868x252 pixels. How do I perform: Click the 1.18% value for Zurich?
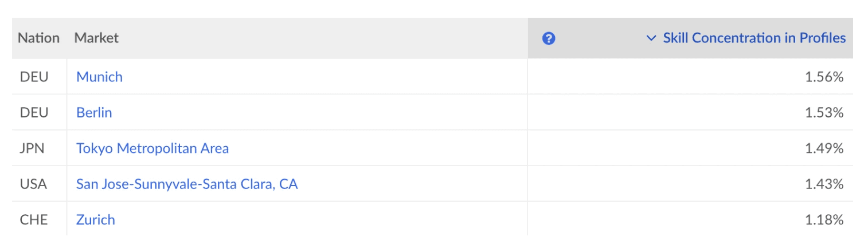(824, 220)
